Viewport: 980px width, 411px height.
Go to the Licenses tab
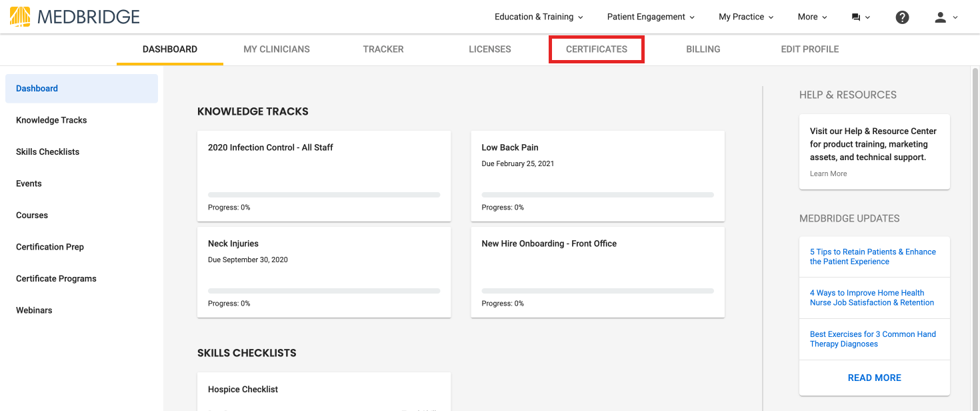489,49
